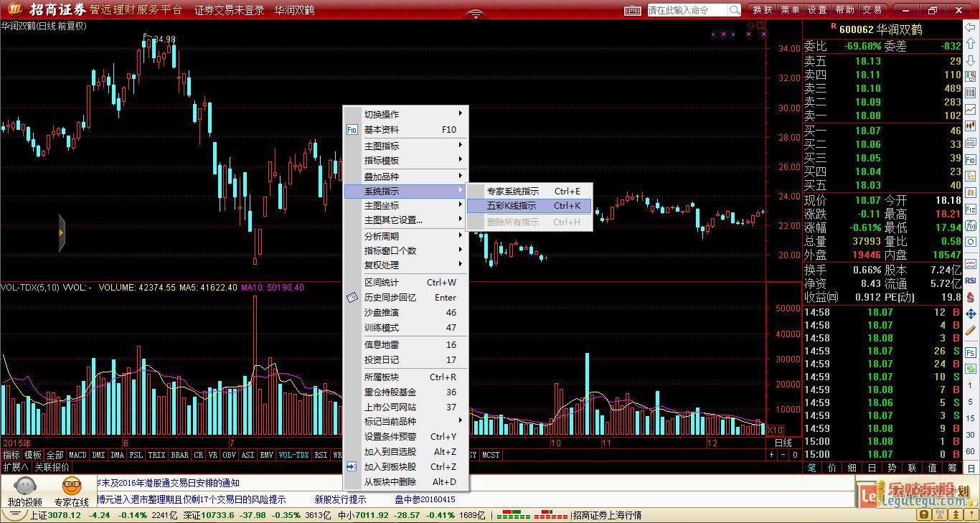Click 交易 trade button in title bar
This screenshot has width=980, height=523.
(872, 10)
